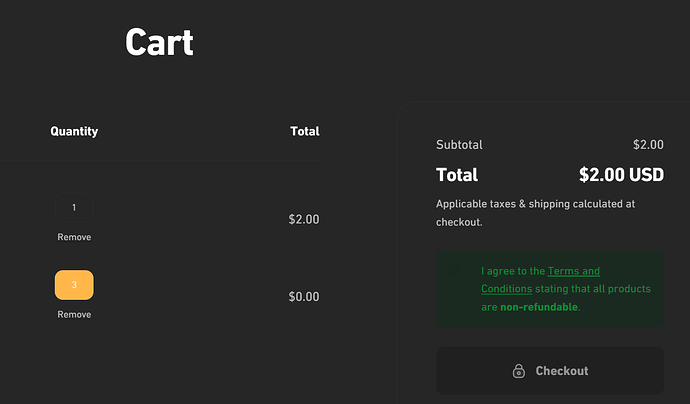Remove the $2.00 item from cart

pyautogui.click(x=74, y=237)
